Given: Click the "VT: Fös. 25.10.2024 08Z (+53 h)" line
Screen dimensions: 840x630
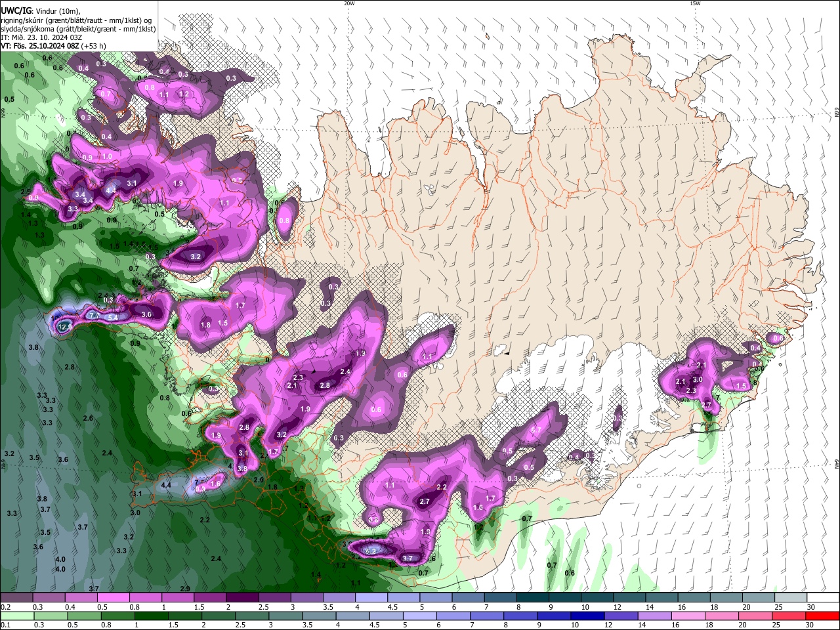Looking at the screenshot, I should click(x=54, y=46).
